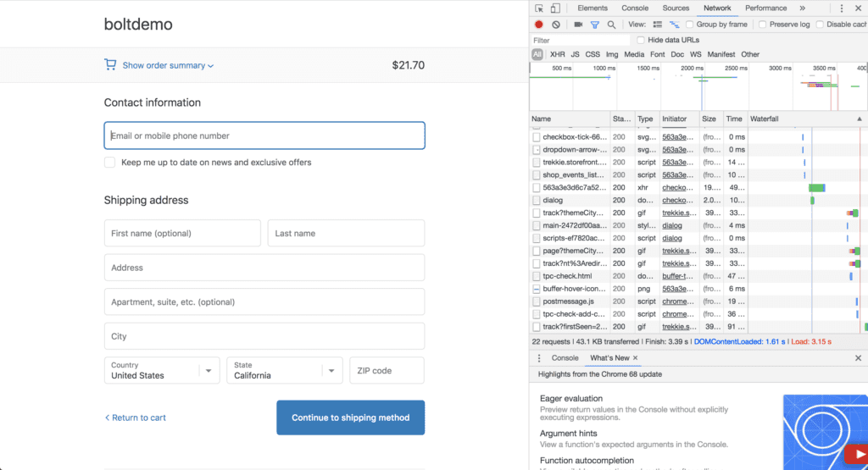Filter requests by CSS
The height and width of the screenshot is (470, 868).
point(593,54)
